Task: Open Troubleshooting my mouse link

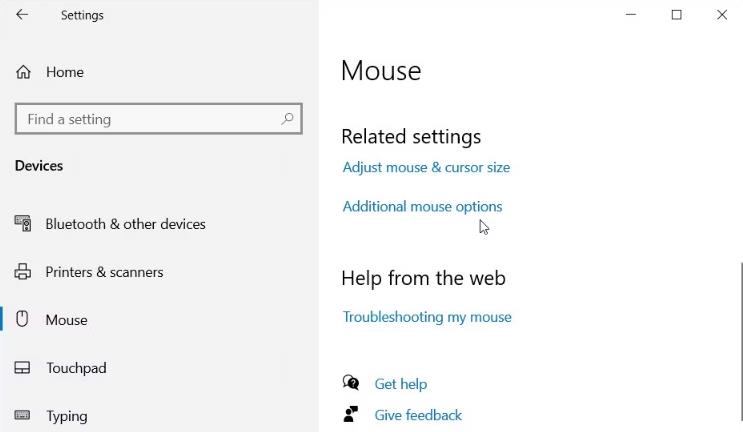Action: [427, 317]
